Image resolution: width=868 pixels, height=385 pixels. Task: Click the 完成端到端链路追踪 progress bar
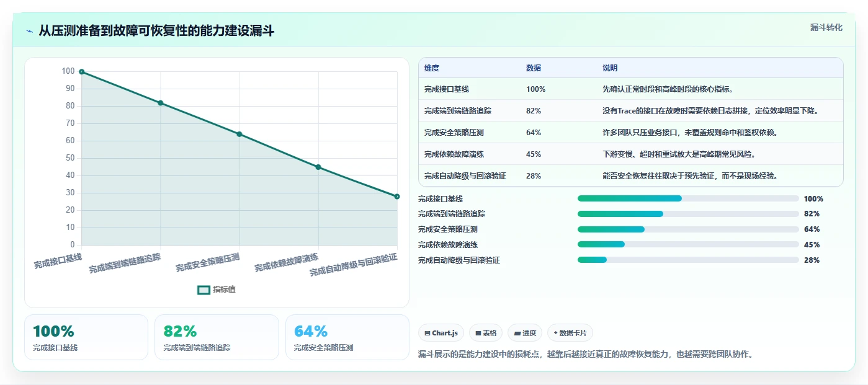click(x=688, y=214)
